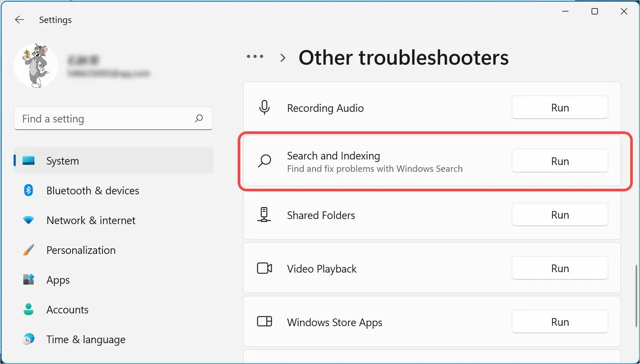Open the Accounts settings category
The height and width of the screenshot is (364, 640).
[x=113, y=310]
